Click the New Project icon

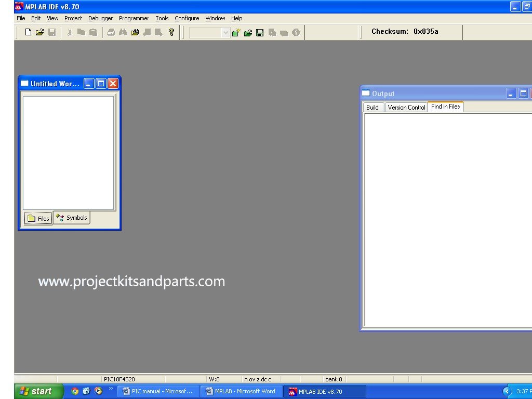click(236, 33)
